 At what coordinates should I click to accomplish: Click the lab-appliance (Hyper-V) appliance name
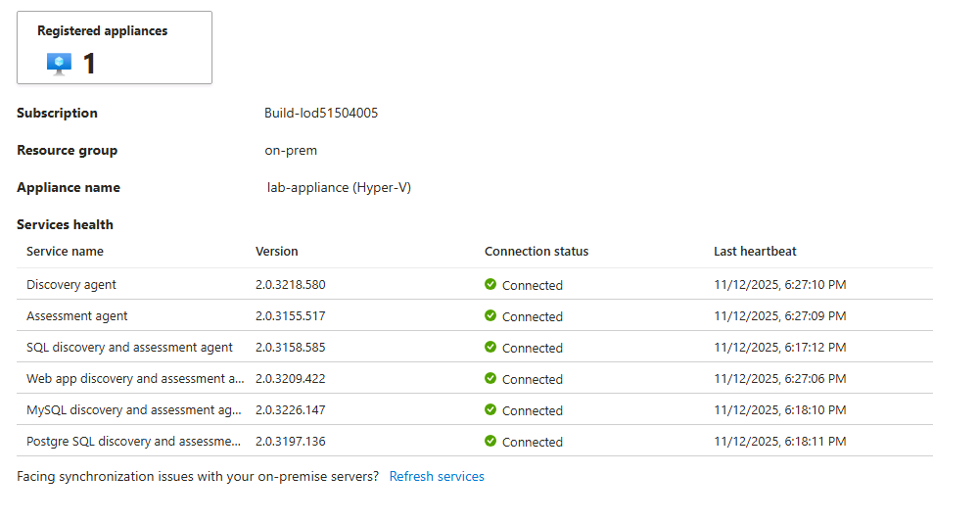click(339, 187)
